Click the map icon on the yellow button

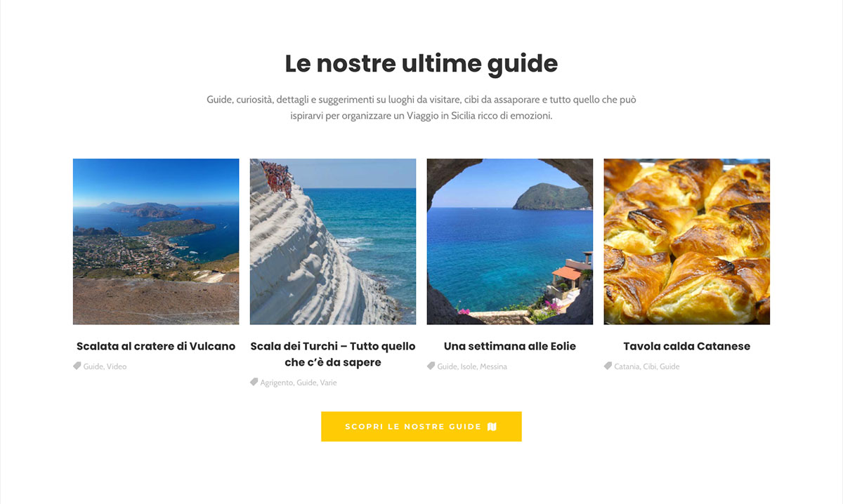(492, 427)
